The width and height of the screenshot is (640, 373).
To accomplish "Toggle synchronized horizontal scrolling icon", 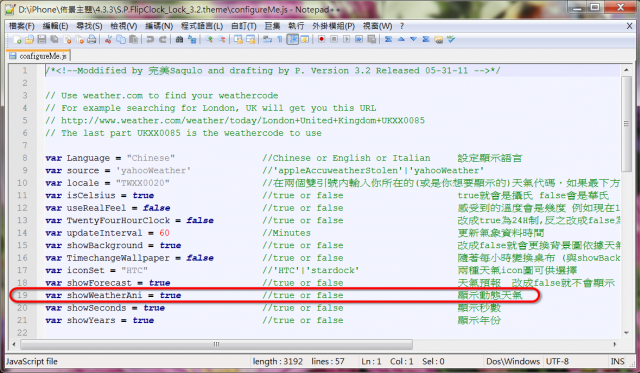I will pyautogui.click(x=251, y=40).
